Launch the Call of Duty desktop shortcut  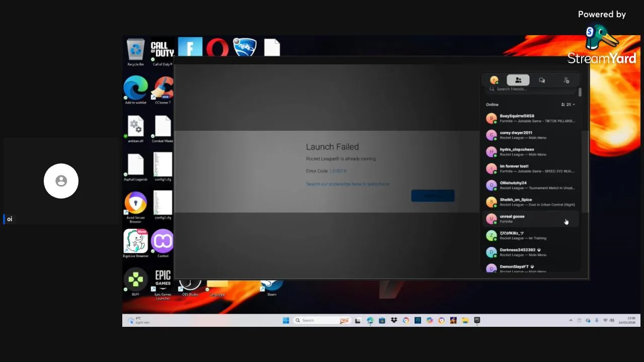pos(163,53)
